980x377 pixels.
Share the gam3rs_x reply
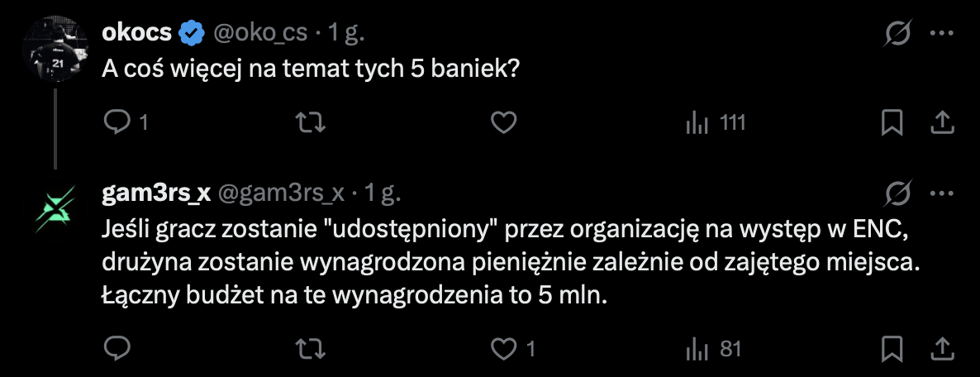(942, 349)
